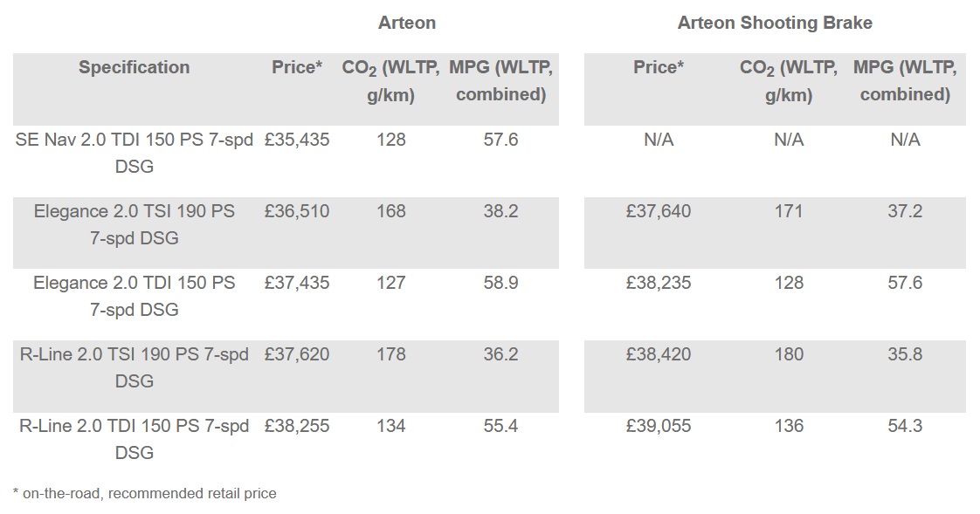Click the £37,640 Shooting Brake price
Screen dimensions: 980x514
click(659, 211)
